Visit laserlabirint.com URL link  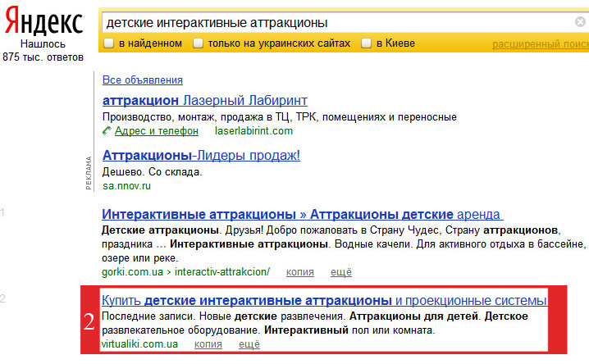point(254,131)
